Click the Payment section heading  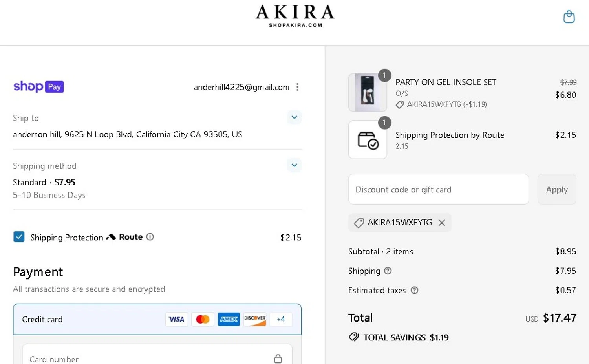tap(38, 272)
